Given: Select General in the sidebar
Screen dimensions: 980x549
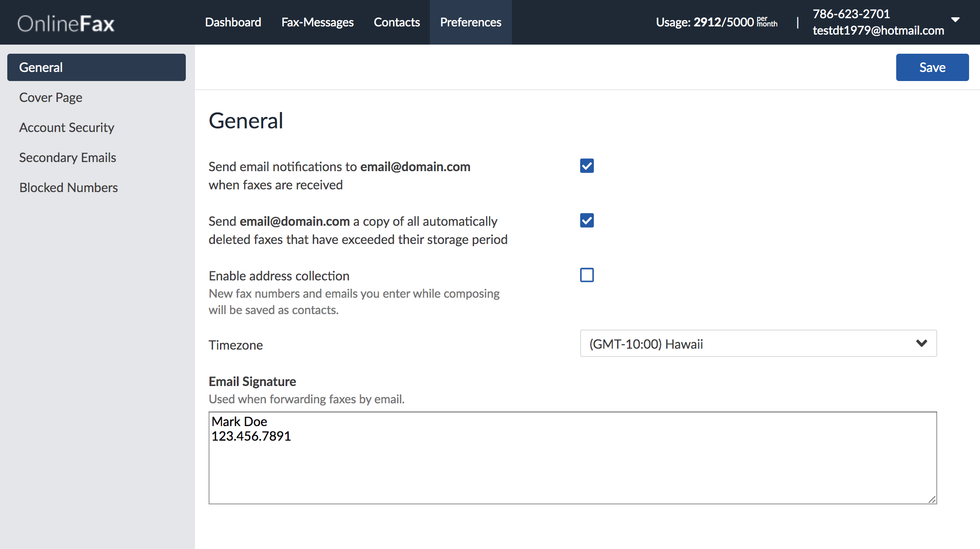Looking at the screenshot, I should [x=96, y=67].
